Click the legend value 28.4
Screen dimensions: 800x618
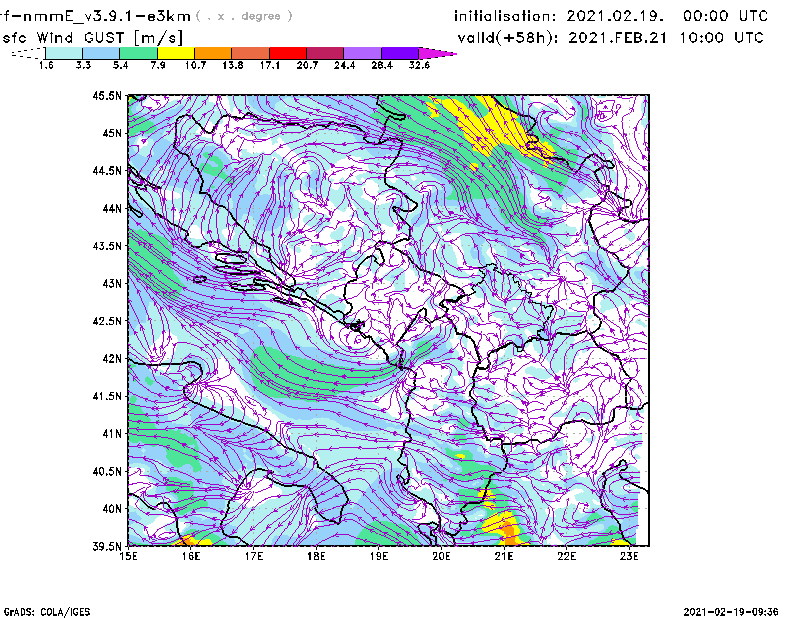[x=382, y=65]
